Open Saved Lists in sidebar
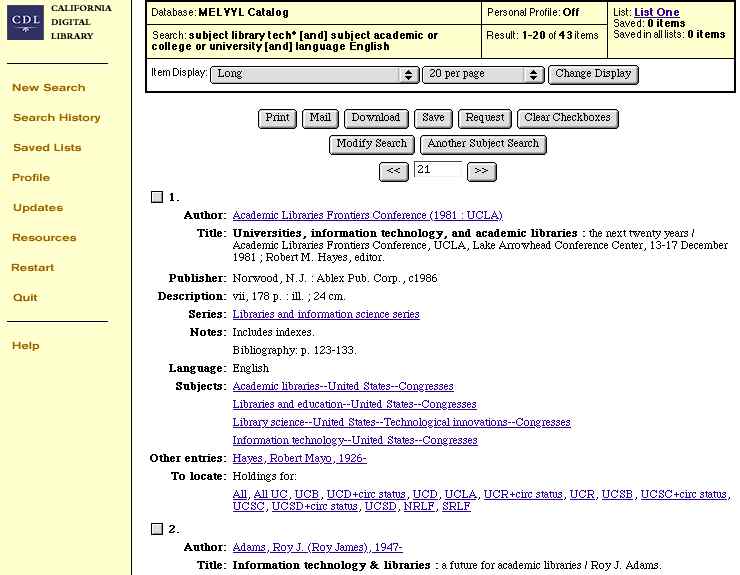740x575 pixels. pos(47,148)
